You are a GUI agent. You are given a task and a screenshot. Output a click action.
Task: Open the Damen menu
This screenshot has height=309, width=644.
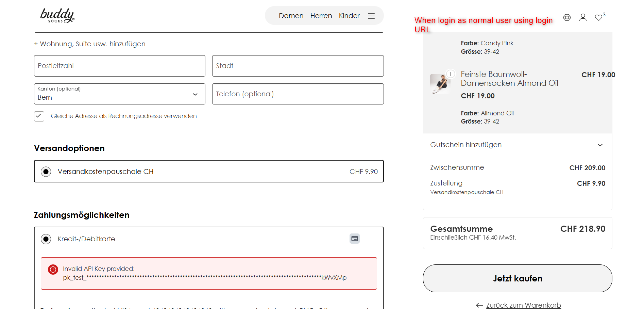pyautogui.click(x=291, y=16)
